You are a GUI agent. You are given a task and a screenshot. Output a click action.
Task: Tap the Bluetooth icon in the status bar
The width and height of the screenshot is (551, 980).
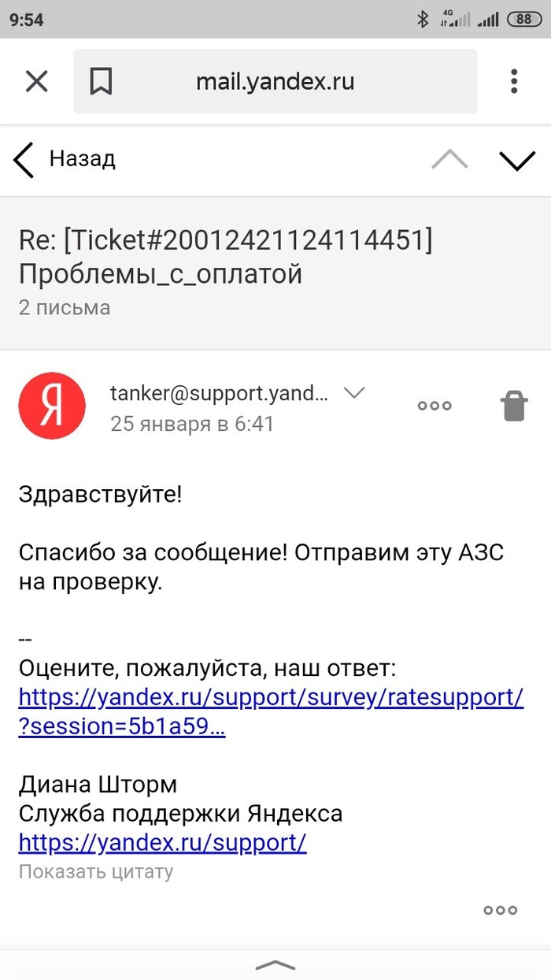422,19
